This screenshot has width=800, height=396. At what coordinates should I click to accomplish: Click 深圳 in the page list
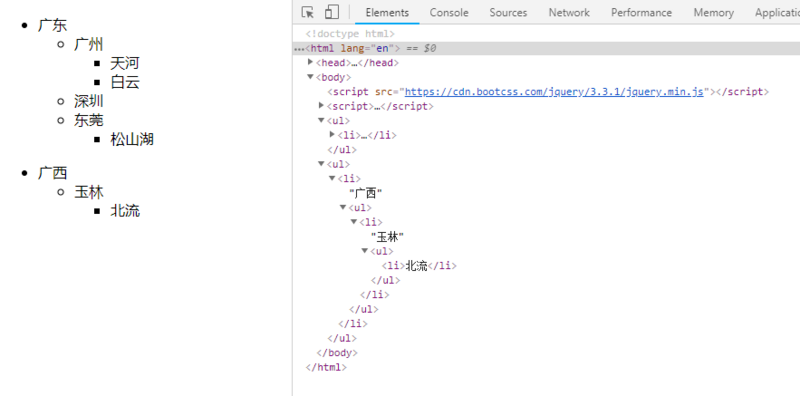click(89, 101)
